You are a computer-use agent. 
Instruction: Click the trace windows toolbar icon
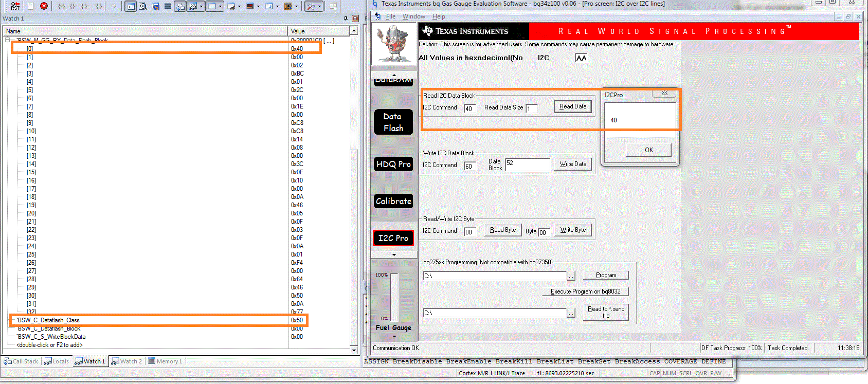[269, 6]
